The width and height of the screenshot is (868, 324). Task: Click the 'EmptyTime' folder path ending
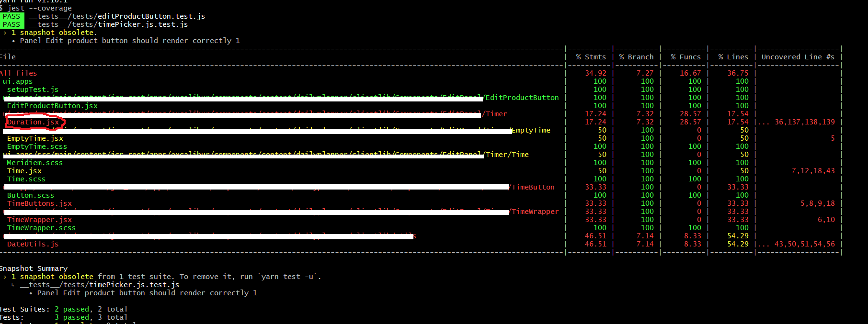531,130
